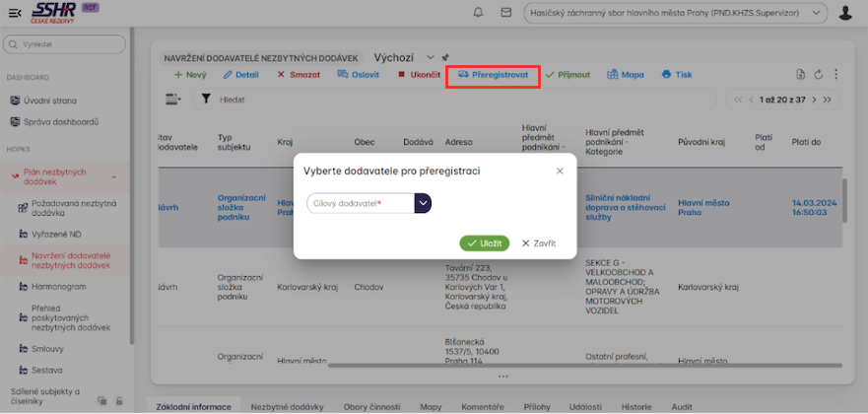868x414 pixels.
Task: Click the table's vertical scrollbar
Action: coord(843,207)
